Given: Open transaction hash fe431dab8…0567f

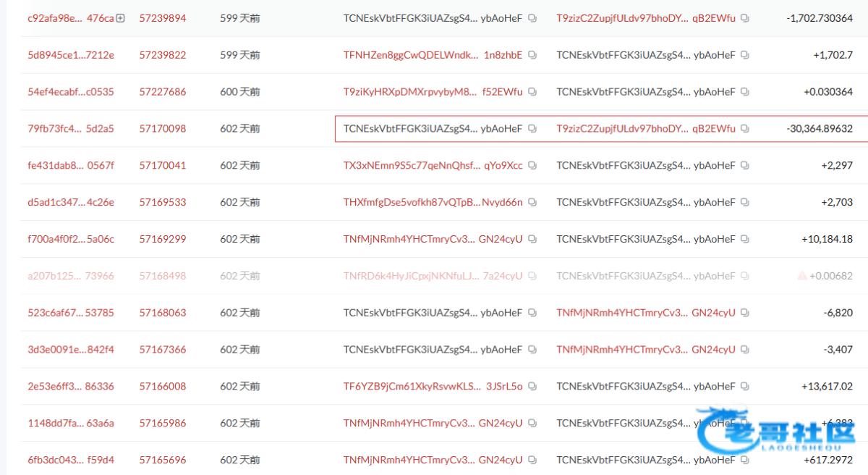Looking at the screenshot, I should [x=70, y=165].
